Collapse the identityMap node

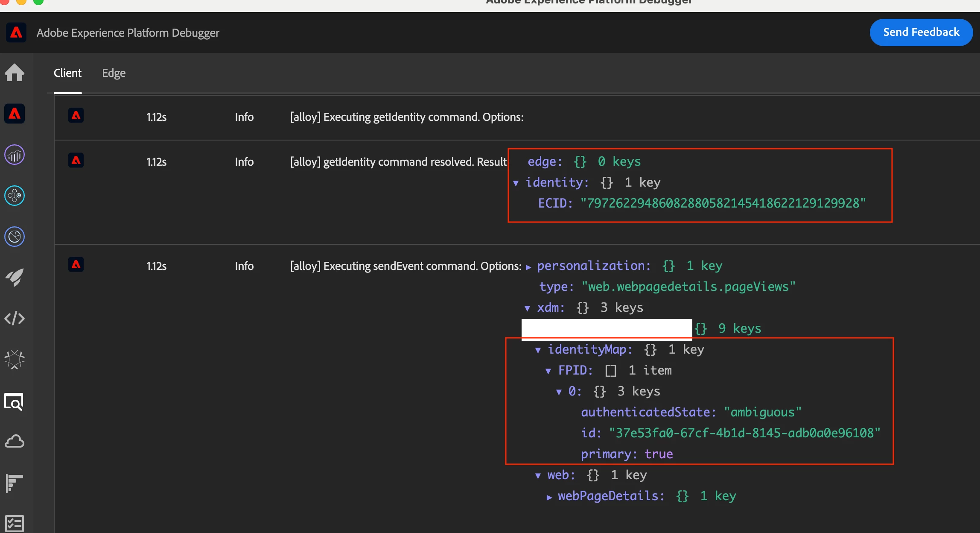(x=538, y=350)
